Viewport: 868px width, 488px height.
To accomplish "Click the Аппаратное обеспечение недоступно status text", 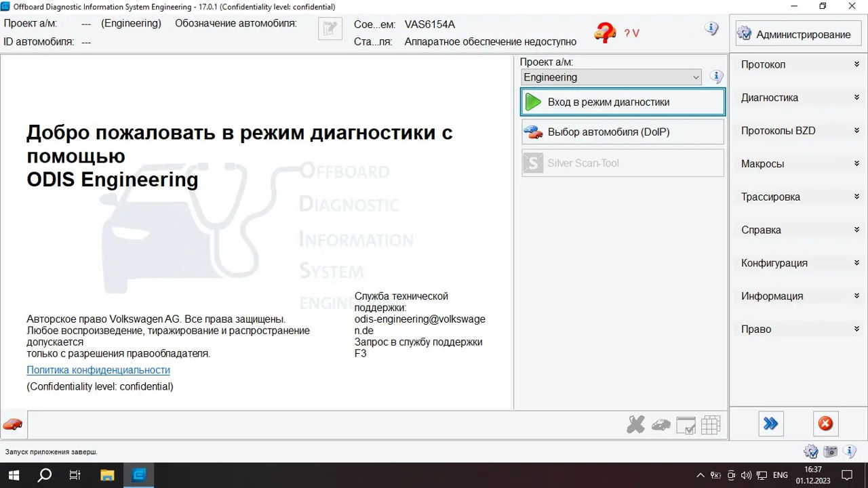I will (x=490, y=42).
